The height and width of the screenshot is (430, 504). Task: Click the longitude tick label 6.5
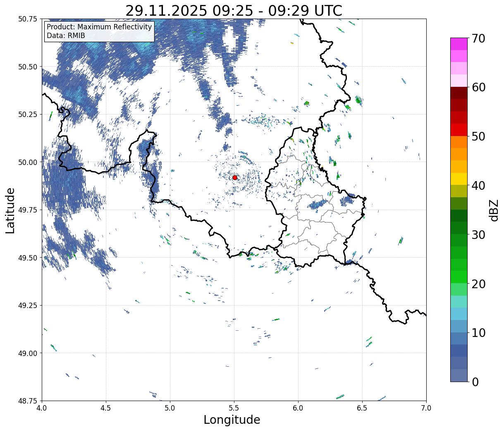pos(362,408)
